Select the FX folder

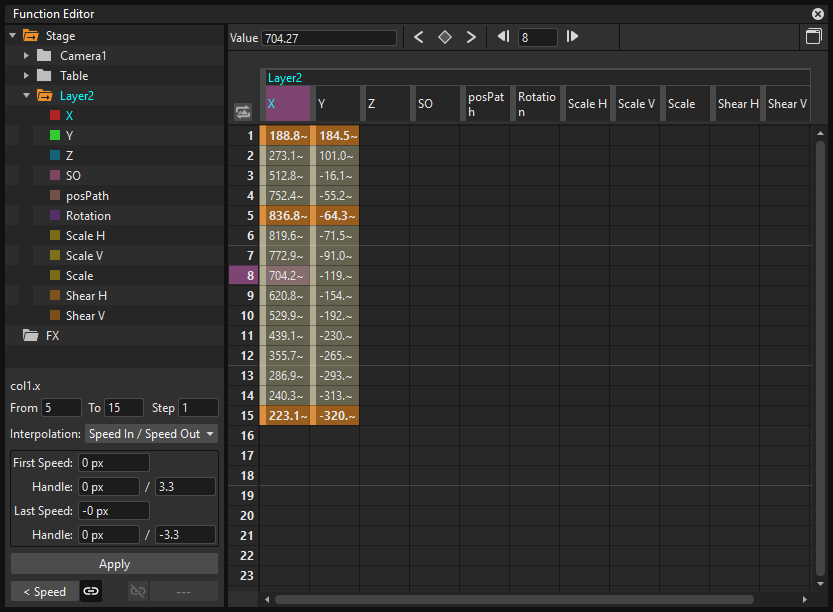52,336
